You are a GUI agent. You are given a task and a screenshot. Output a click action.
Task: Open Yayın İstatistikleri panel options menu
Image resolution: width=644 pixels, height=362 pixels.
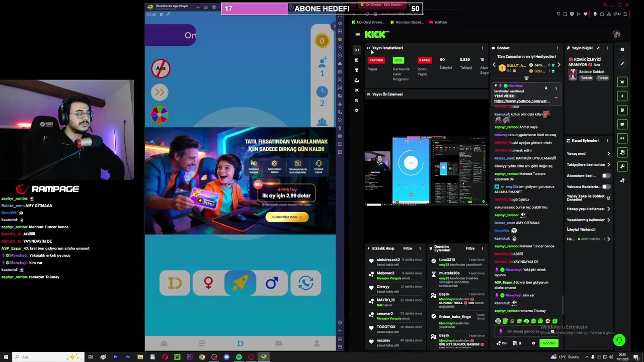(482, 48)
